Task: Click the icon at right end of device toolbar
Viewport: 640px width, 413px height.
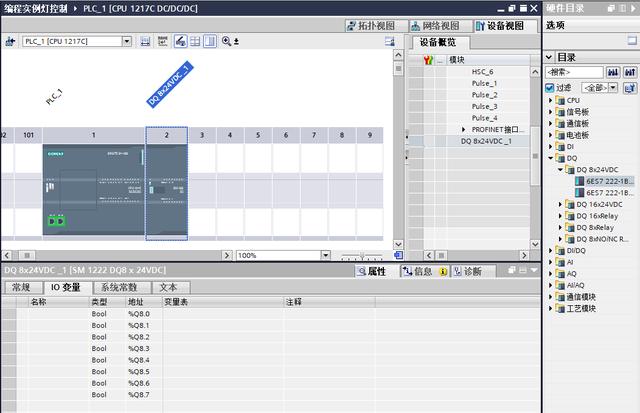Action: point(389,41)
